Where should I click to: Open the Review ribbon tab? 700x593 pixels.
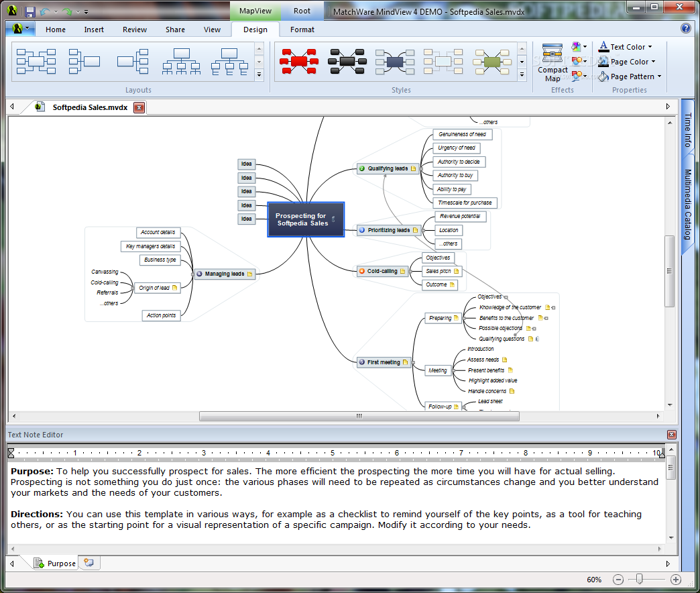(x=135, y=30)
